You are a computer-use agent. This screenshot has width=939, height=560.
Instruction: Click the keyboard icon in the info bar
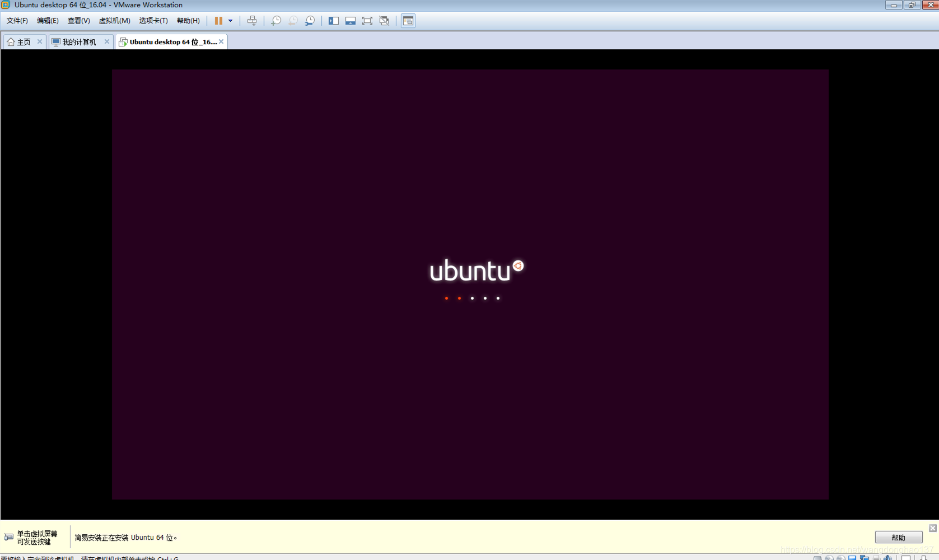[9, 537]
